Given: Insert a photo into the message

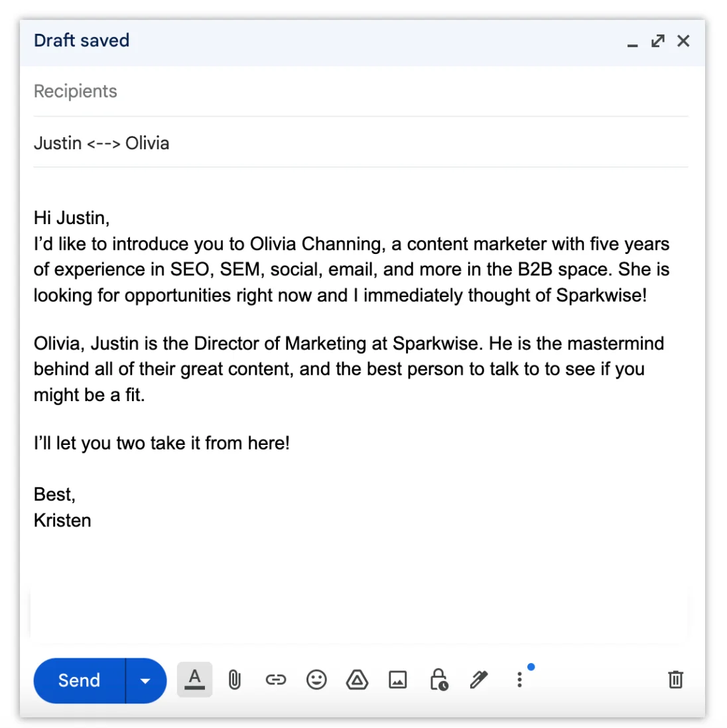Looking at the screenshot, I should 397,680.
